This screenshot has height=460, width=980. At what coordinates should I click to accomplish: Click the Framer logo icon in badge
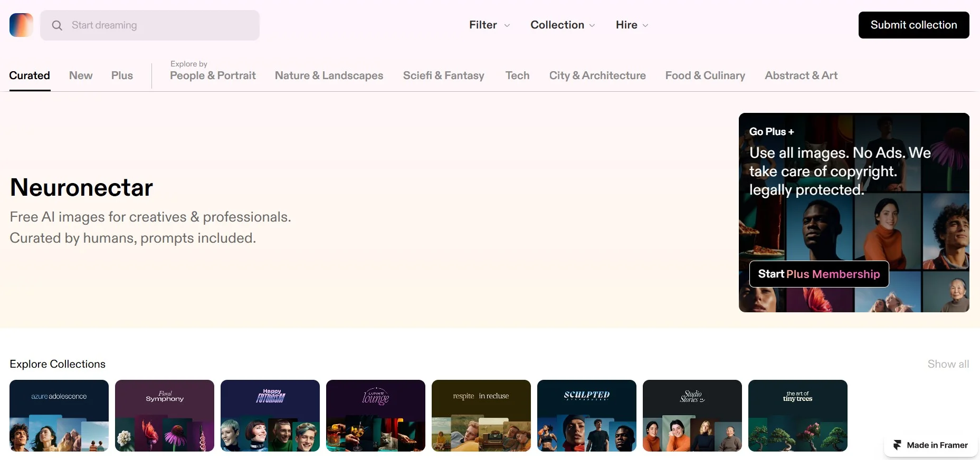(897, 445)
